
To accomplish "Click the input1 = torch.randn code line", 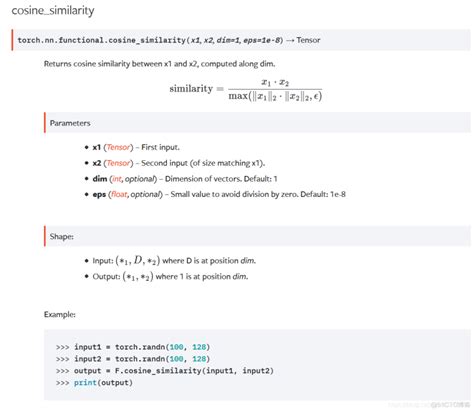I will pos(133,347).
